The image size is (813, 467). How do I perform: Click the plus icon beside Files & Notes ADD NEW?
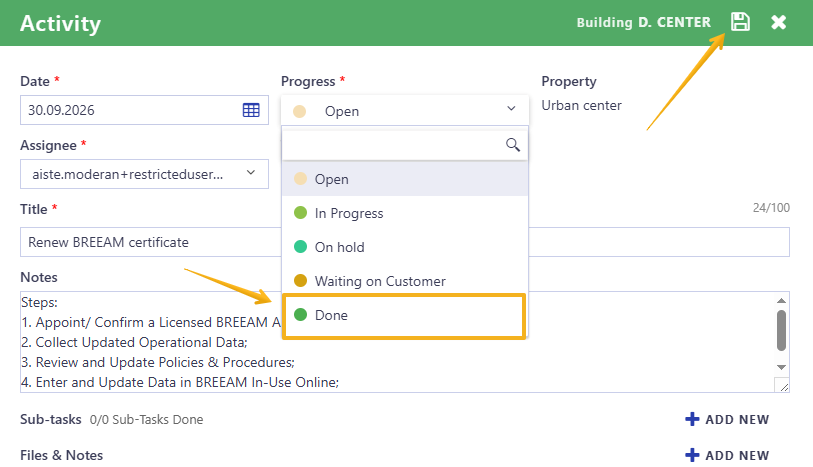tap(692, 455)
